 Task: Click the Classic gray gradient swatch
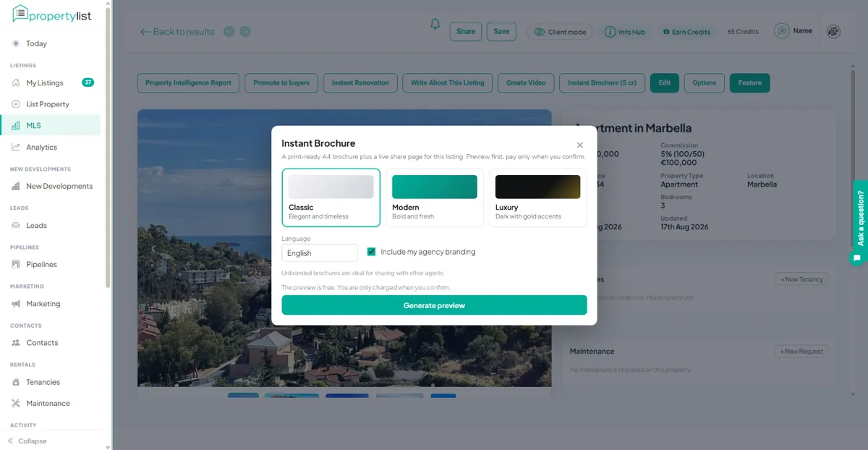[x=331, y=187]
